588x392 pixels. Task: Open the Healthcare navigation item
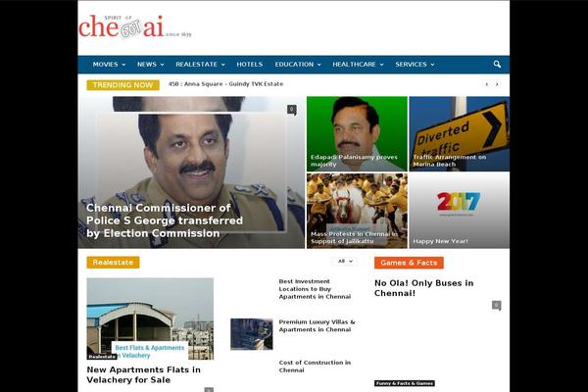[x=354, y=65]
